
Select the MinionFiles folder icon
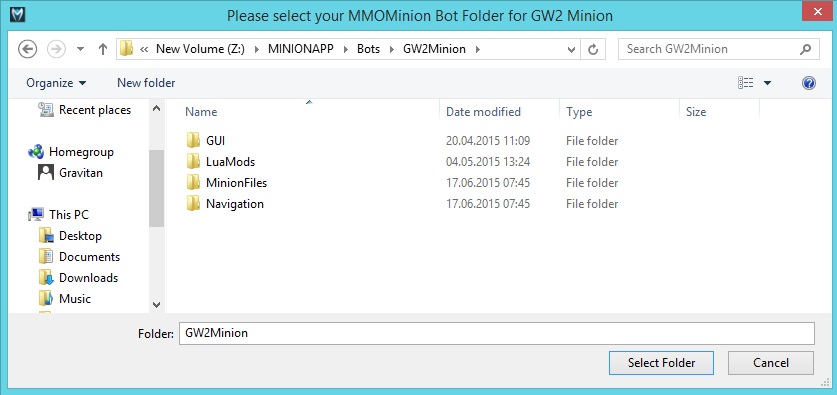(193, 183)
